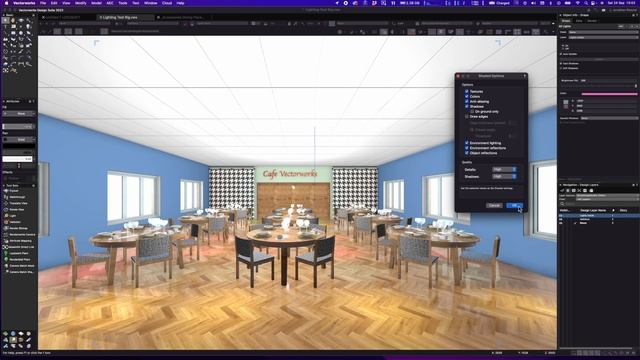Select the Attribute Mapping tool
Viewport: 640px width, 360px height.
19,241
